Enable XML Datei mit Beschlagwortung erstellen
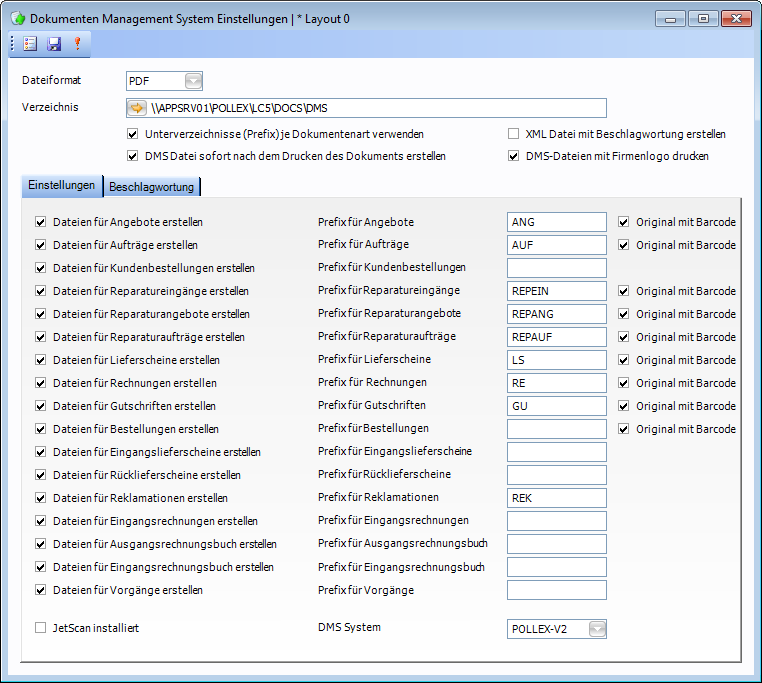Image resolution: width=762 pixels, height=683 pixels. [514, 134]
